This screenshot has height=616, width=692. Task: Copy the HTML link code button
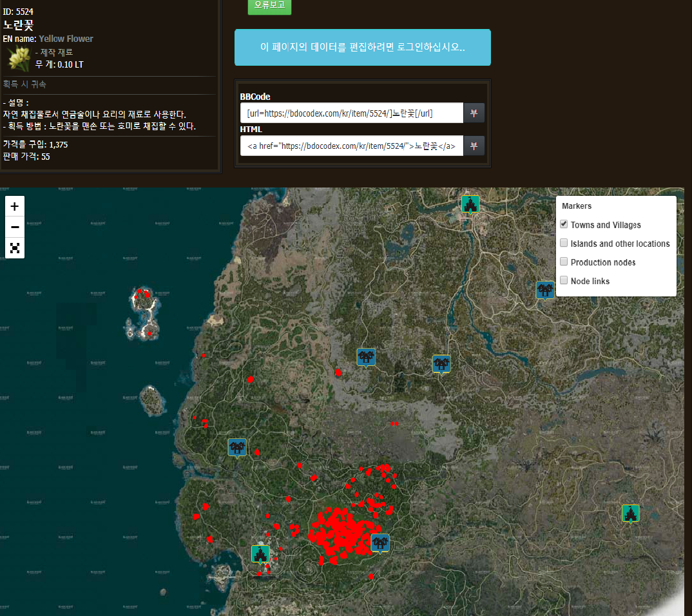[x=474, y=146]
